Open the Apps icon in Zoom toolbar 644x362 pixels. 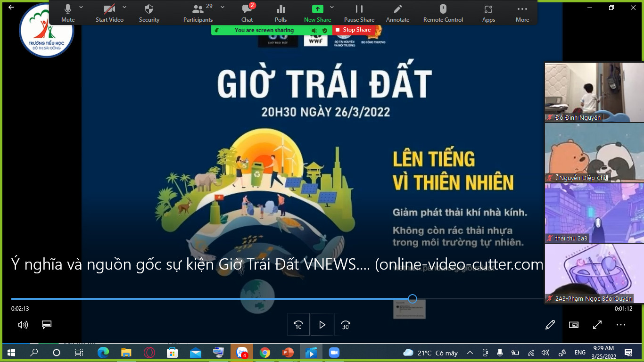coord(488,9)
